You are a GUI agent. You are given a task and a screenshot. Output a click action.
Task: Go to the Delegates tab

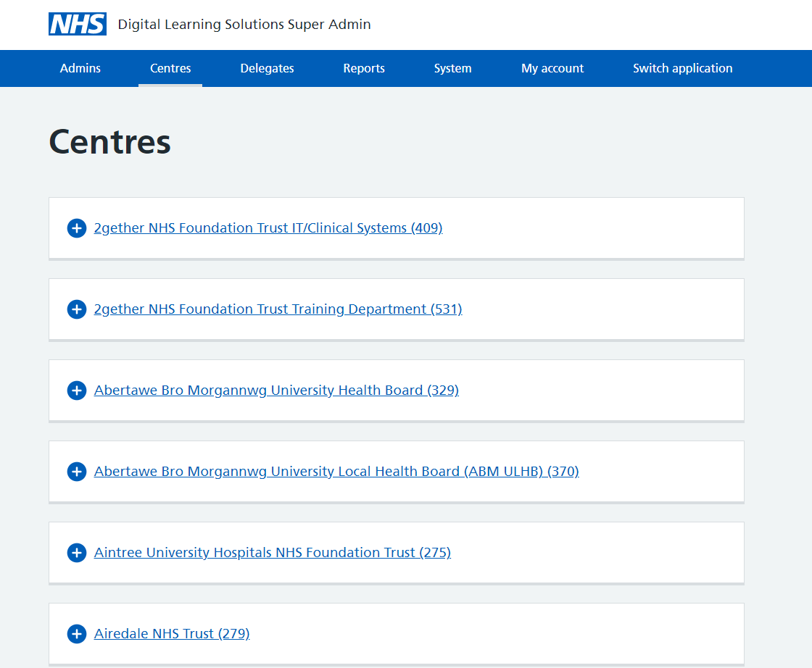[268, 68]
